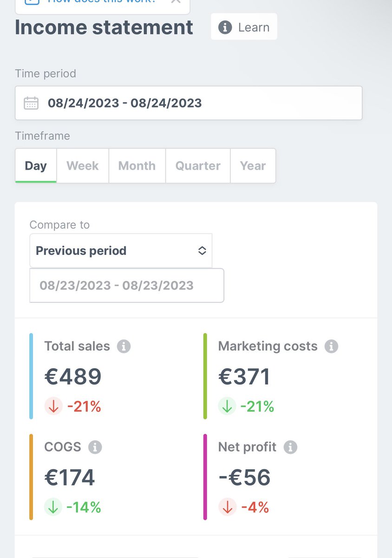Click calendar icon in Time period field
Screen dimensions: 392x558
pos(31,103)
